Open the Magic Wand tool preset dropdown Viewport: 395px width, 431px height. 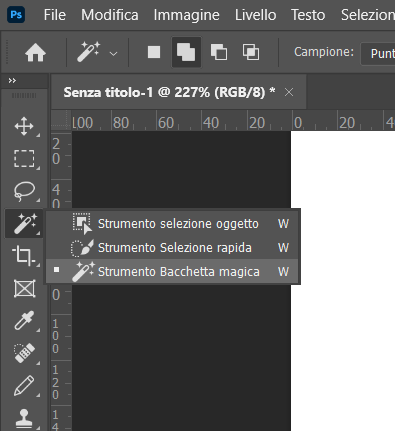113,53
